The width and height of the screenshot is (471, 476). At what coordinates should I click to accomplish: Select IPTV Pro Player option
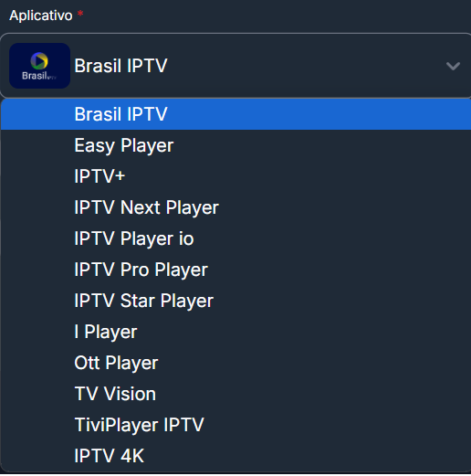pyautogui.click(x=235, y=270)
